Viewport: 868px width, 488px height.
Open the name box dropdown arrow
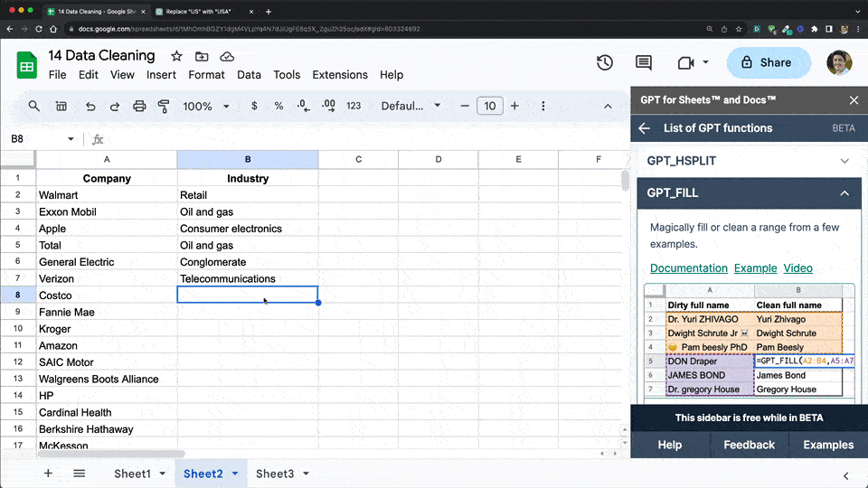coord(71,139)
